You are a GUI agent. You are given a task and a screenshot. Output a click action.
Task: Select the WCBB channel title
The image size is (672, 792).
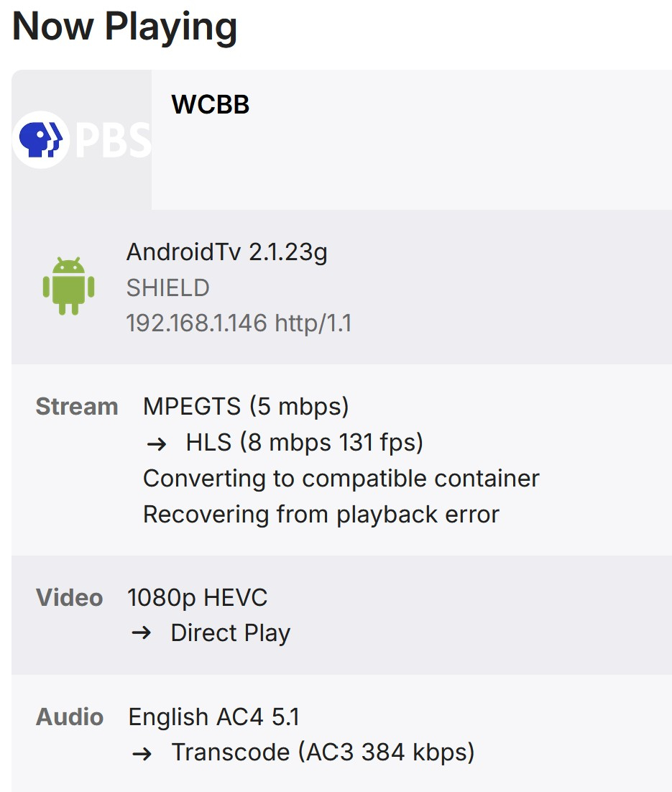210,105
